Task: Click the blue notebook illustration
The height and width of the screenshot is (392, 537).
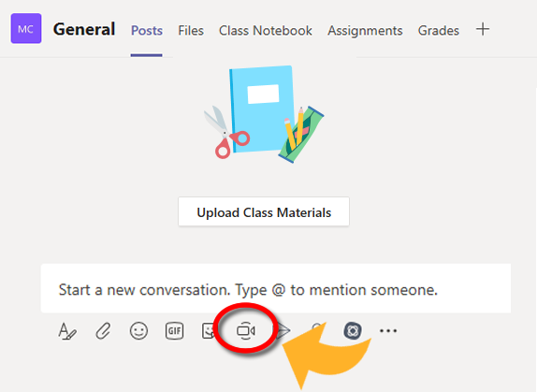Action: coord(262,109)
